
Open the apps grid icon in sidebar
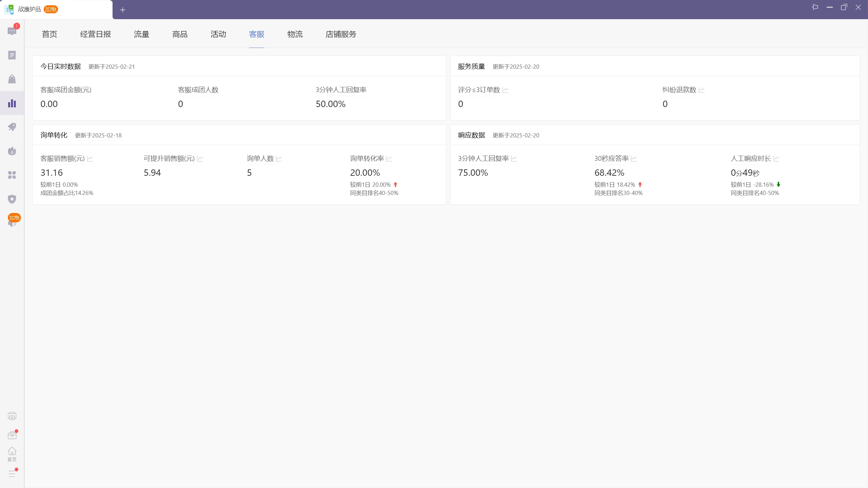[12, 175]
